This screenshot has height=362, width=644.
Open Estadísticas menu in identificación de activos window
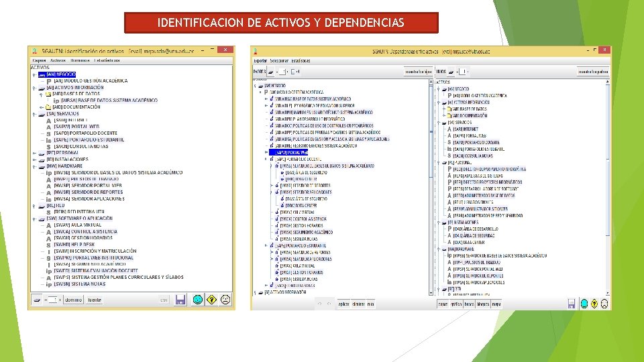107,60
